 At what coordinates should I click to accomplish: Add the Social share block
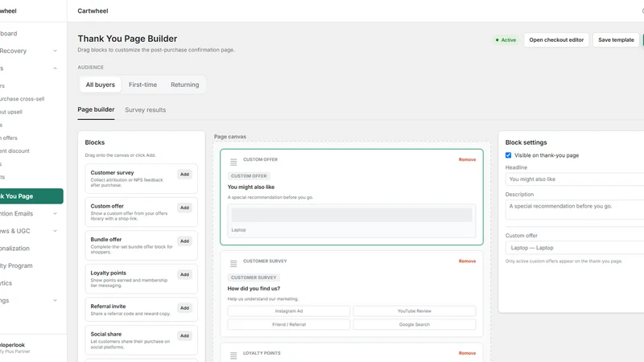pyautogui.click(x=185, y=335)
